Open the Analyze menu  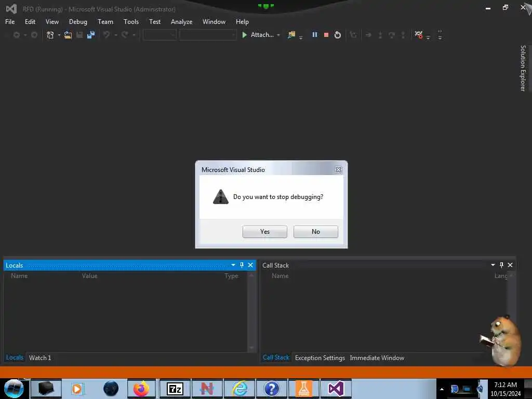181,22
